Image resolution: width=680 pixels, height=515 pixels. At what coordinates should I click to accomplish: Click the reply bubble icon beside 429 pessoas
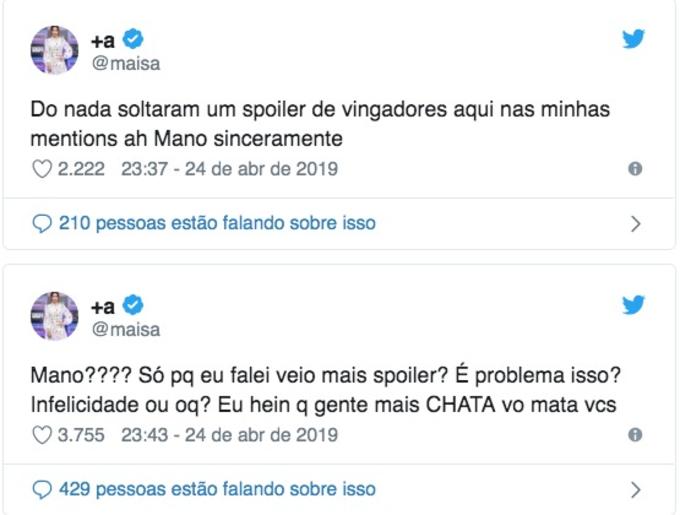[x=42, y=489]
